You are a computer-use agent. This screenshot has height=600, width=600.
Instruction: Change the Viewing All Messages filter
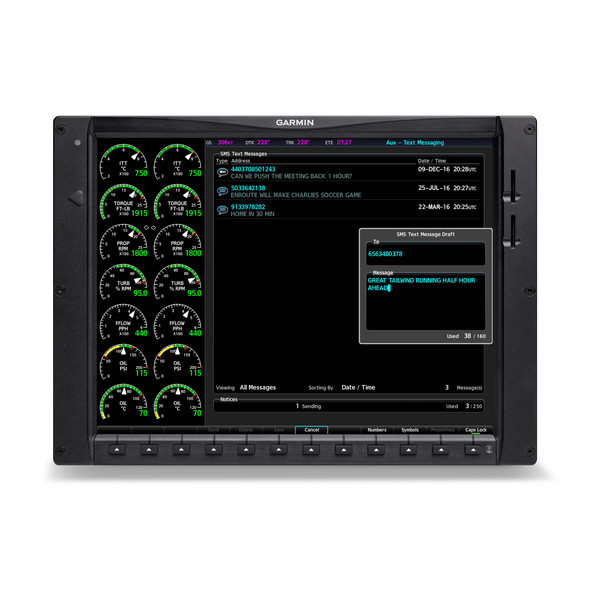point(257,387)
